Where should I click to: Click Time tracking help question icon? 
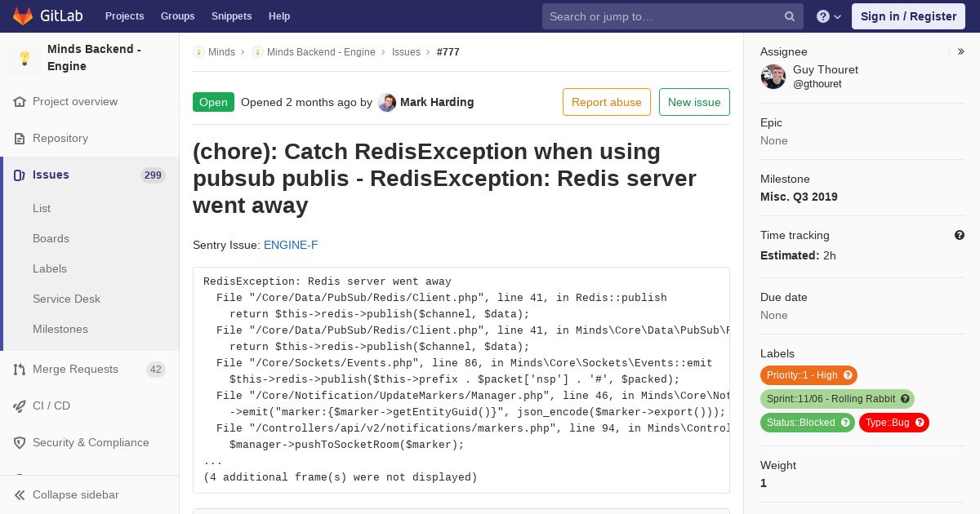pos(960,235)
